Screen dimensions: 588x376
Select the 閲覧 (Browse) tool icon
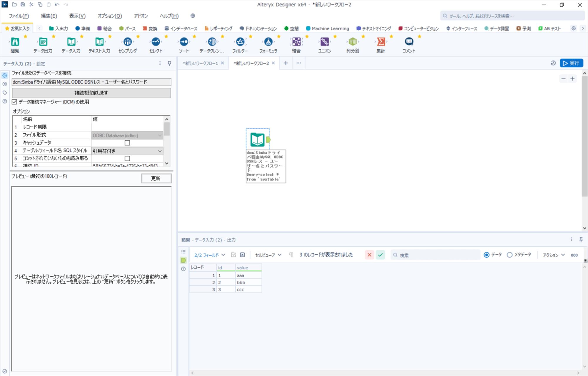15,42
